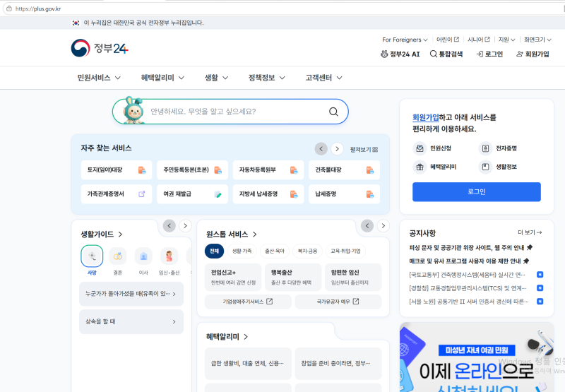Open 지방세 납세증명 service
This screenshot has width=565, height=392.
[268, 194]
